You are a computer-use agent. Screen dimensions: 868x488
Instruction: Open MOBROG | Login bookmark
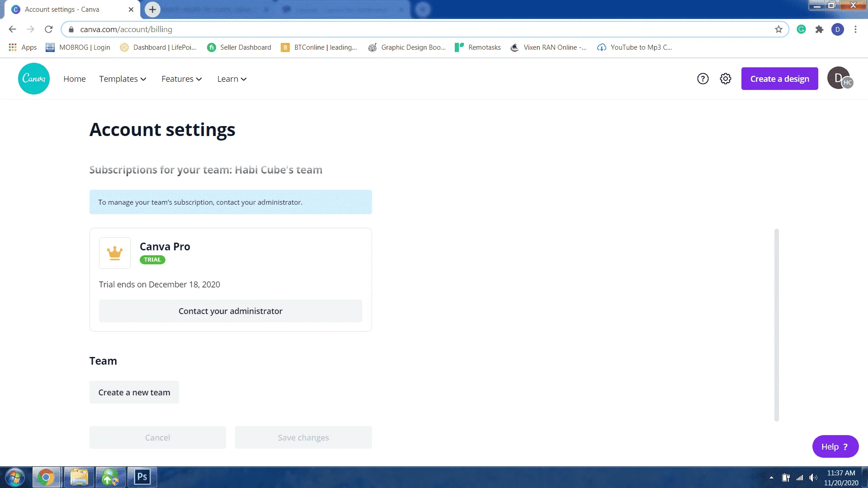[x=78, y=47]
